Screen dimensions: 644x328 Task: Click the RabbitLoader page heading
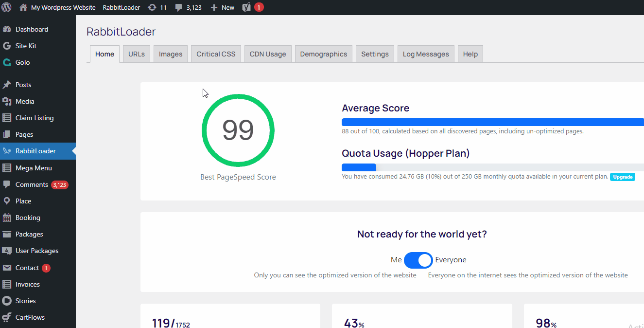121,32
